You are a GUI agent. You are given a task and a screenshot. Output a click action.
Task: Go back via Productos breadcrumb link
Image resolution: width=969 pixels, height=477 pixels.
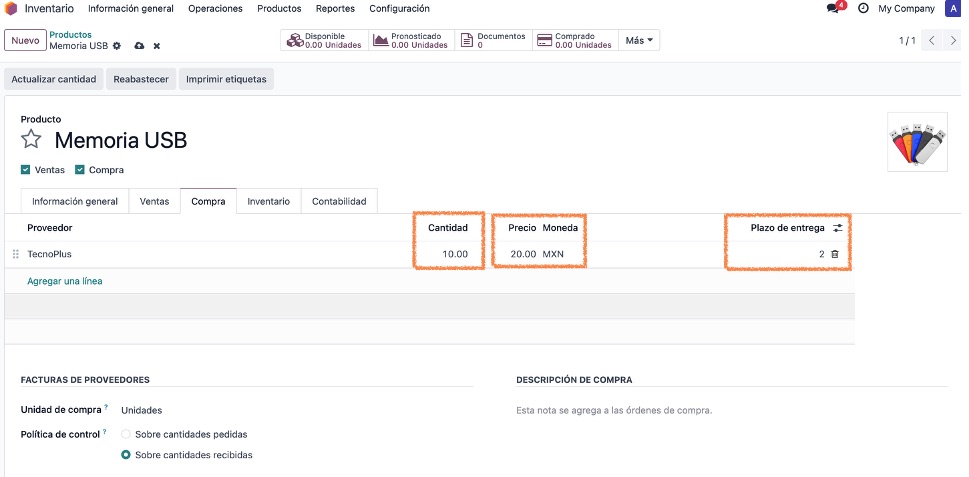(70, 35)
